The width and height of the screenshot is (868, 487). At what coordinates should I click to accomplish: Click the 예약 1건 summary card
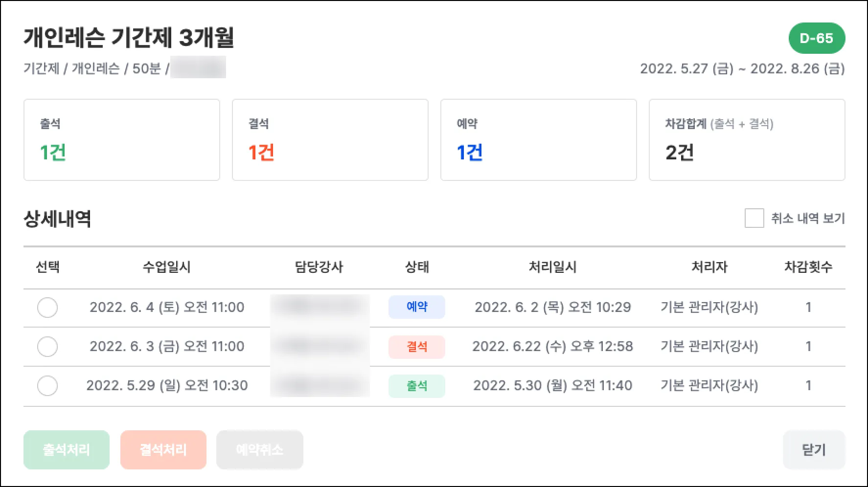[538, 140]
